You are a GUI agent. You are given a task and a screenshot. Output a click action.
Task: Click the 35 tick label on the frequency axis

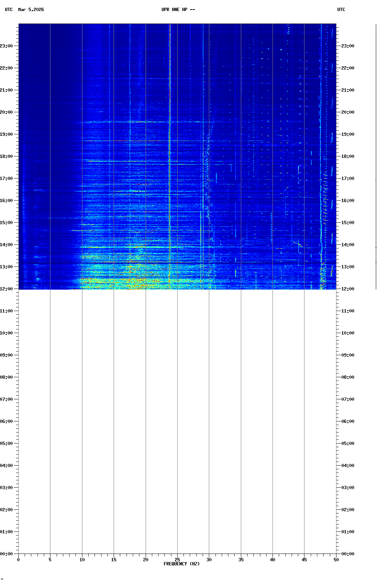[241, 560]
